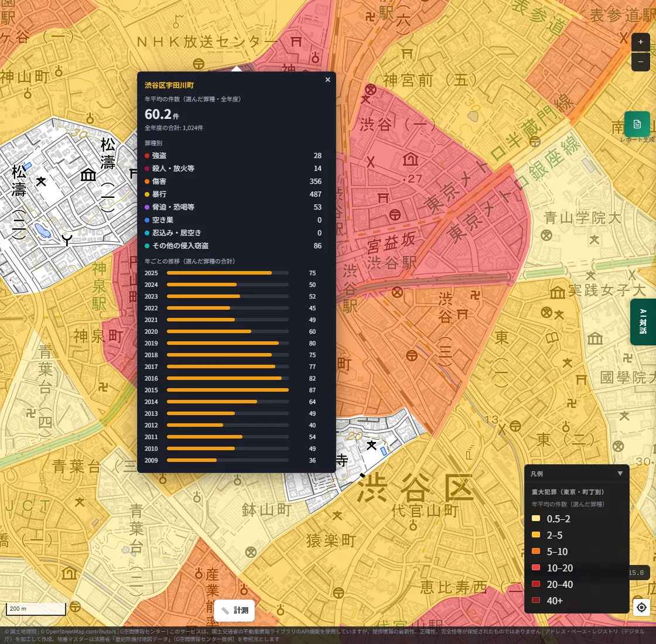Close the 渋谷区宇田川町 popup
656x644 pixels.
327,80
